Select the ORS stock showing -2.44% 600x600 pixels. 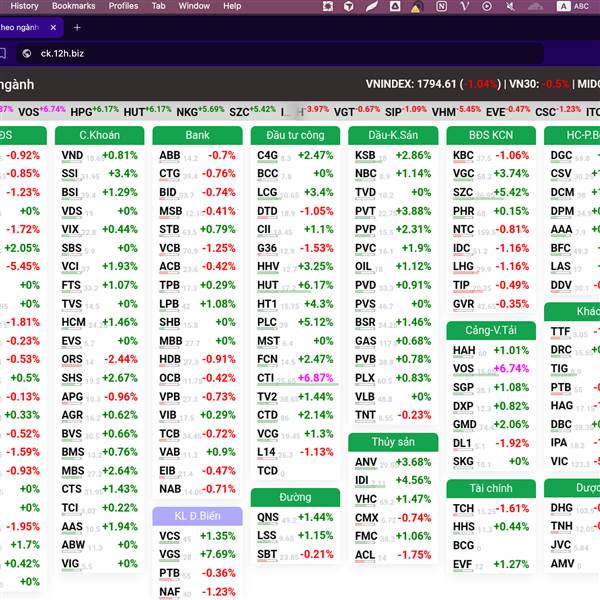(x=99, y=359)
